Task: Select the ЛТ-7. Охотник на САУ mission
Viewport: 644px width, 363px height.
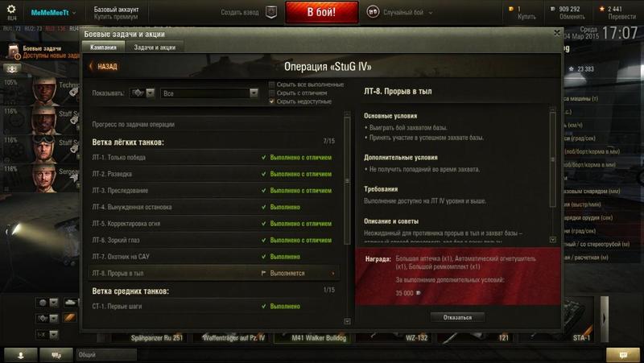Action: click(214, 257)
